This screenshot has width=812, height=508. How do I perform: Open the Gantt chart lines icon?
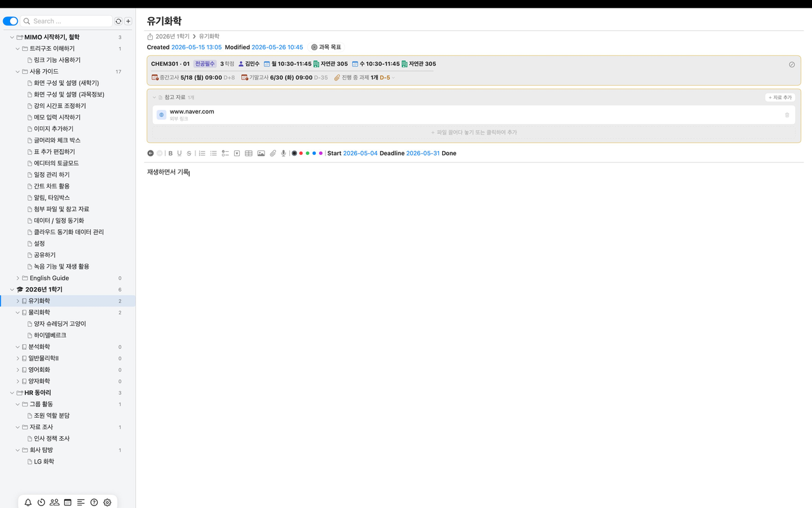(x=81, y=502)
